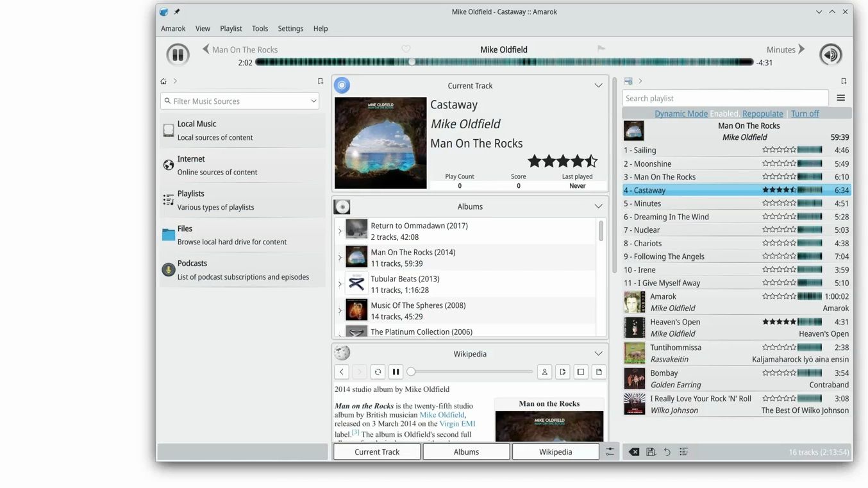The image size is (868, 488).
Task: Expand the Tubular Beats (2013) album
Action: pyautogui.click(x=340, y=284)
